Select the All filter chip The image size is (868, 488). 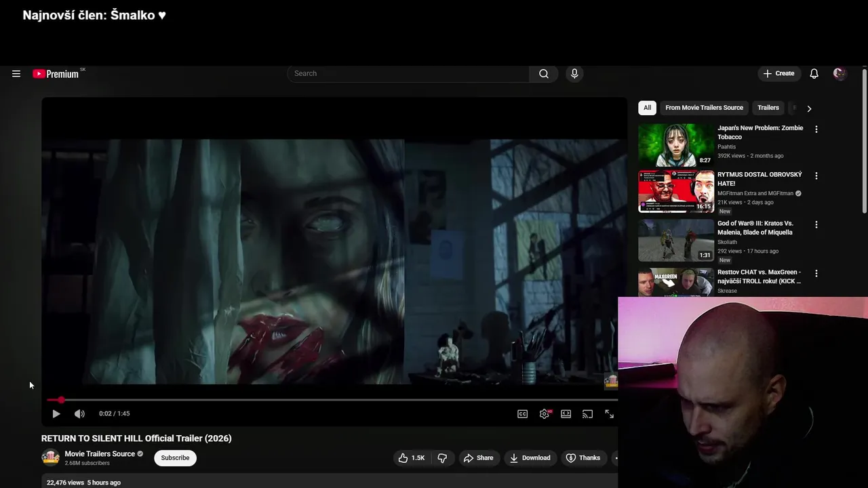tap(647, 108)
